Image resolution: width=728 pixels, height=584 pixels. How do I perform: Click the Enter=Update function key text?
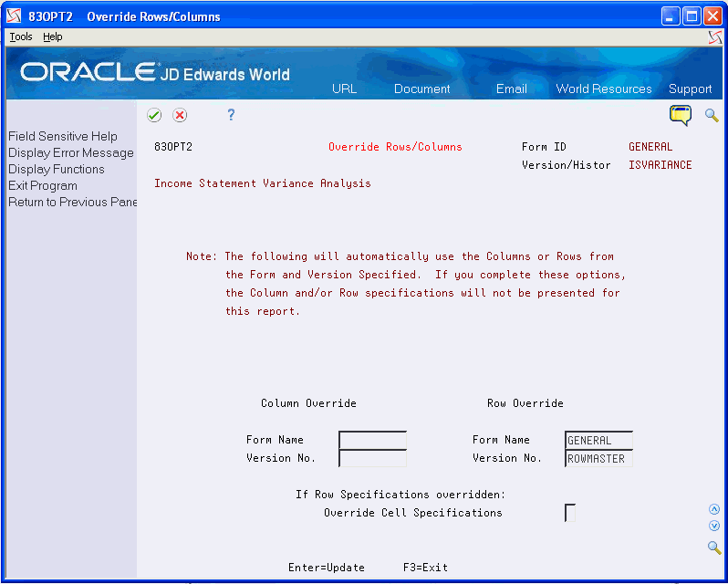(x=327, y=568)
